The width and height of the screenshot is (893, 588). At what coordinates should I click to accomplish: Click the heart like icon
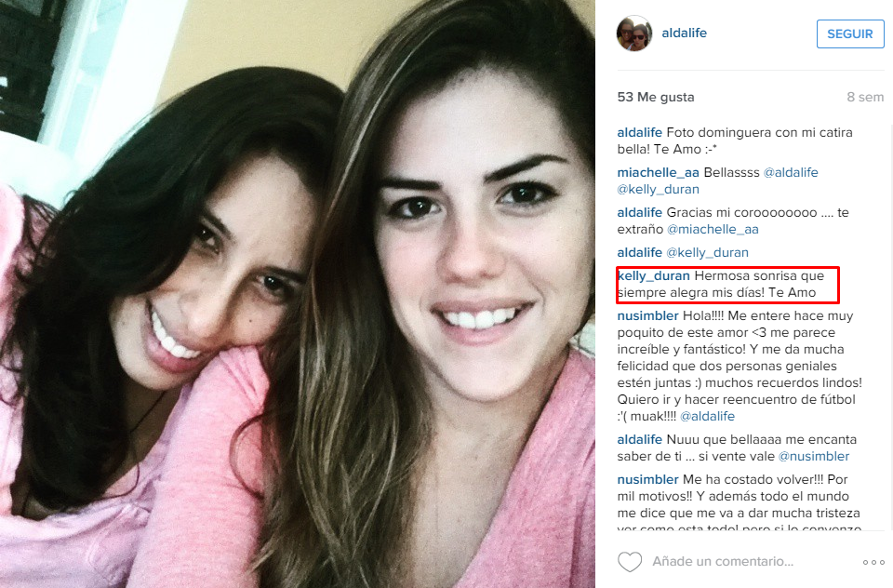630,562
